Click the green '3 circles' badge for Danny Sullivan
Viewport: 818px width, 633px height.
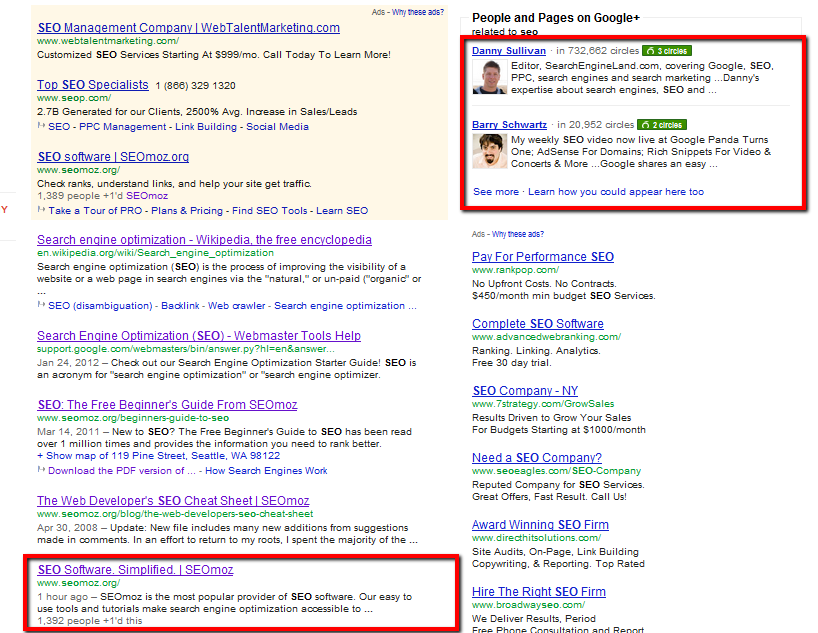[667, 51]
